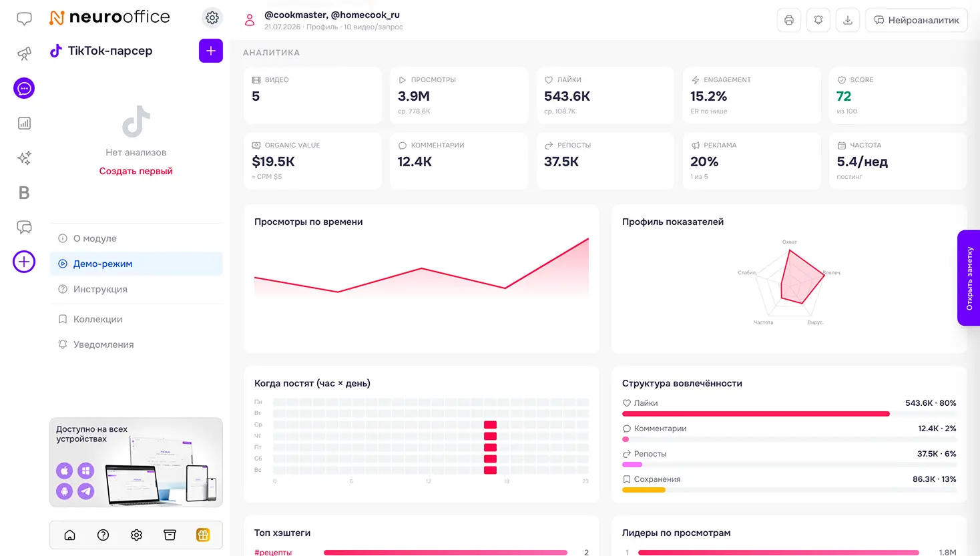Open the bold B icon in left rail

click(24, 192)
